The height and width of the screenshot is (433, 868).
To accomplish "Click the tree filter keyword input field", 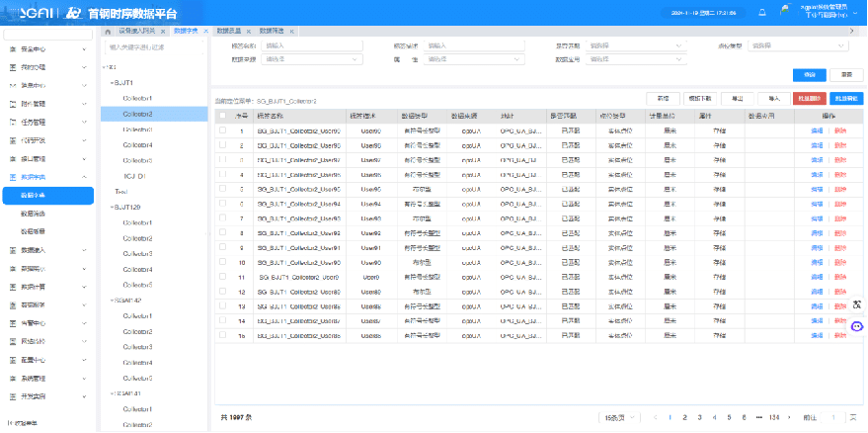I will (152, 45).
